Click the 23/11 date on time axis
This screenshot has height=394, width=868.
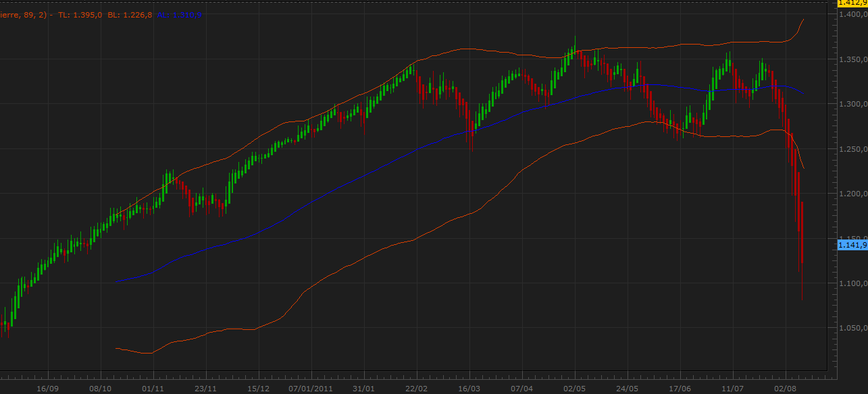(205, 389)
